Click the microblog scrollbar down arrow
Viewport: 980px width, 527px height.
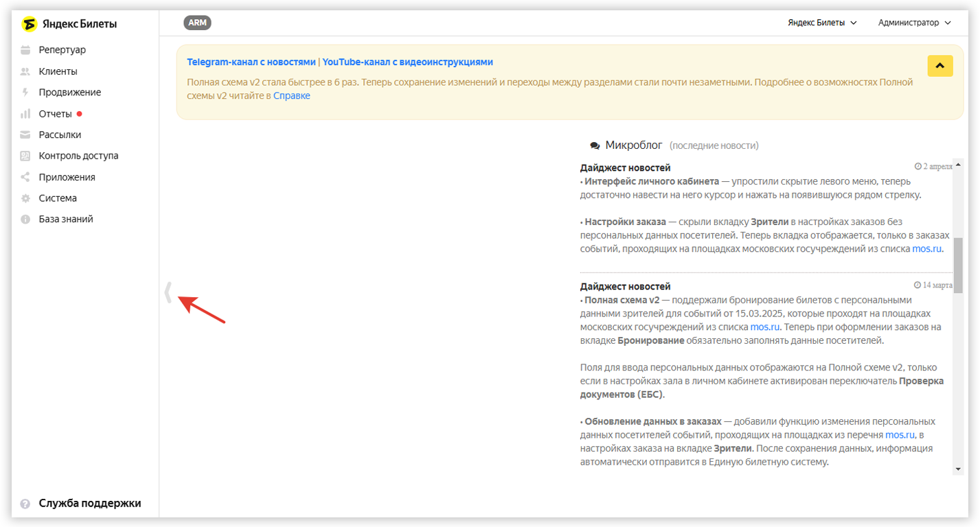click(x=958, y=469)
